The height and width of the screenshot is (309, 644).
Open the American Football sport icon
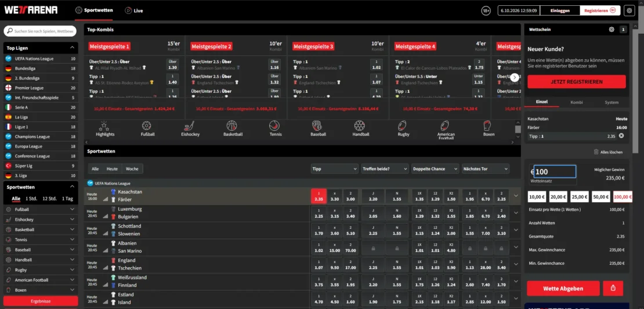click(446, 125)
